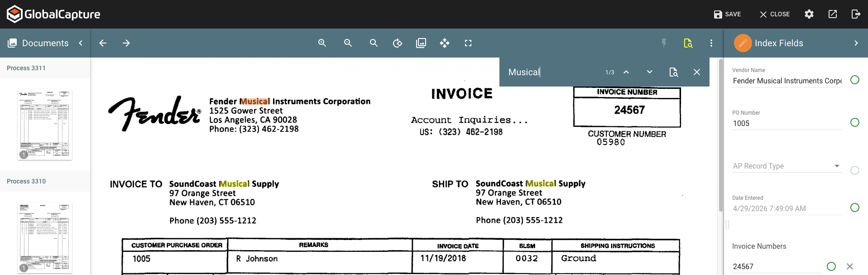Toggle the Date Entered circle indicator

point(855,207)
